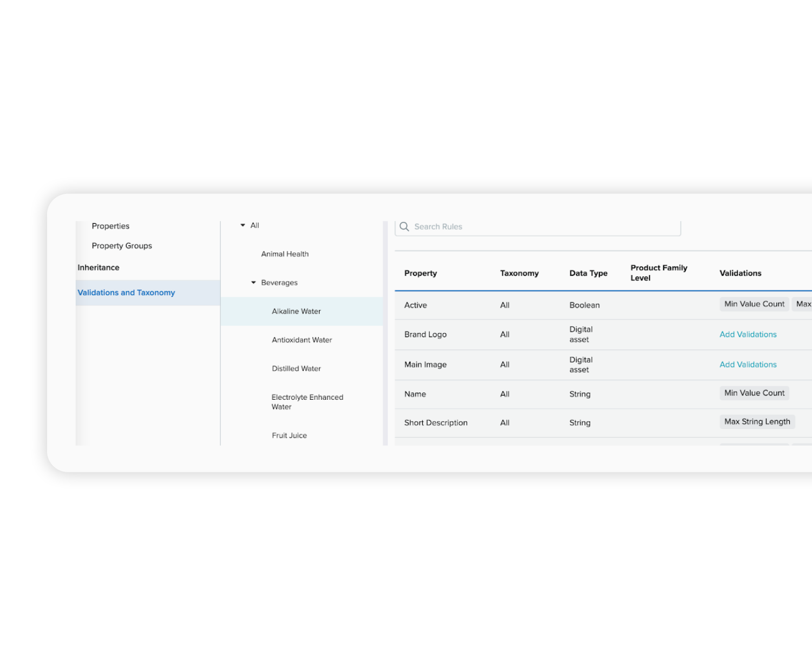Click All taxonomy cell in Main Image row
The height and width of the screenshot is (650, 812).
click(505, 365)
